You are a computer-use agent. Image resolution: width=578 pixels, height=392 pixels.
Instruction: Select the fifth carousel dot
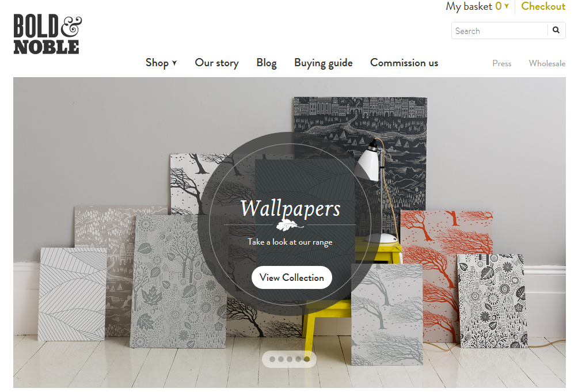pos(307,359)
